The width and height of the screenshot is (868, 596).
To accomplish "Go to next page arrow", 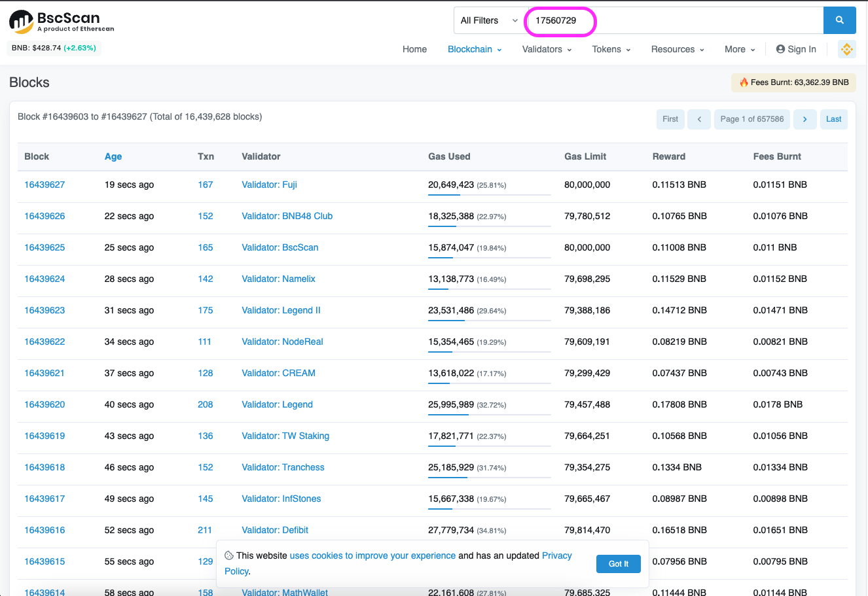I will point(805,119).
